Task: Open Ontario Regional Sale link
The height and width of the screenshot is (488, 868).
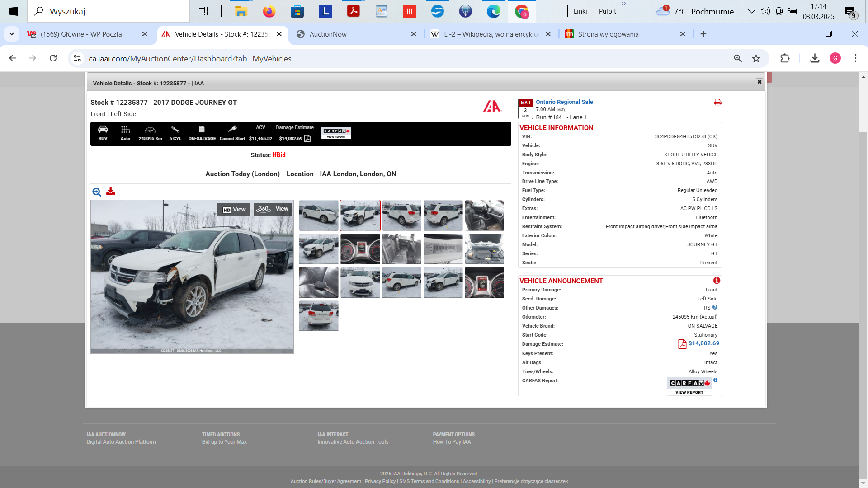Action: coord(564,102)
